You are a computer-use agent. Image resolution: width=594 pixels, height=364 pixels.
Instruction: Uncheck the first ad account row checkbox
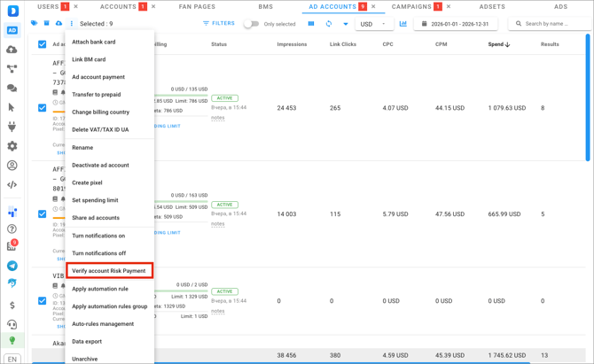click(42, 108)
